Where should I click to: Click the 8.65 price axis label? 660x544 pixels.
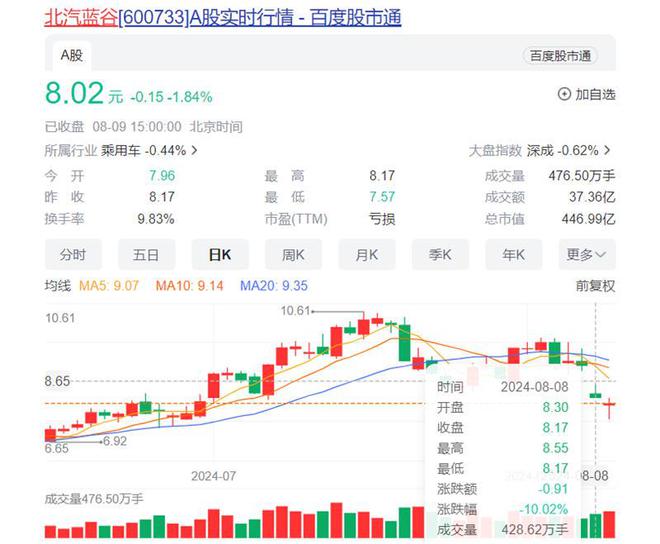click(57, 381)
